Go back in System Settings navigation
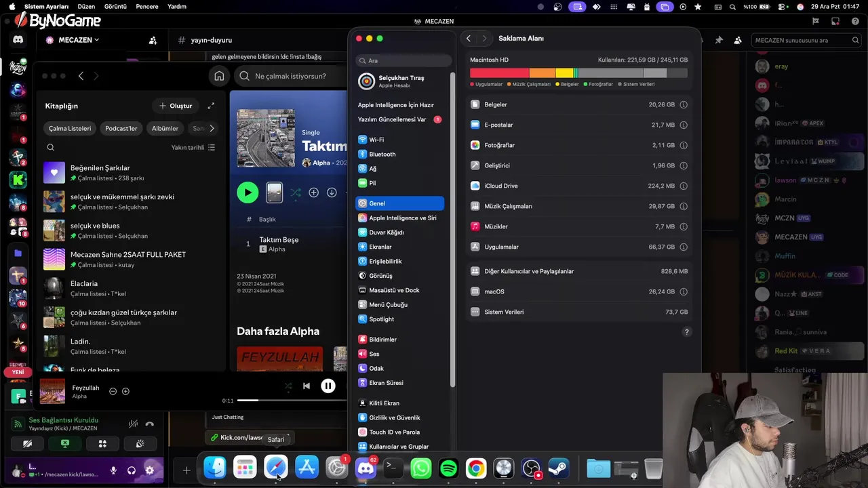Image resolution: width=868 pixels, height=488 pixels. [x=469, y=39]
